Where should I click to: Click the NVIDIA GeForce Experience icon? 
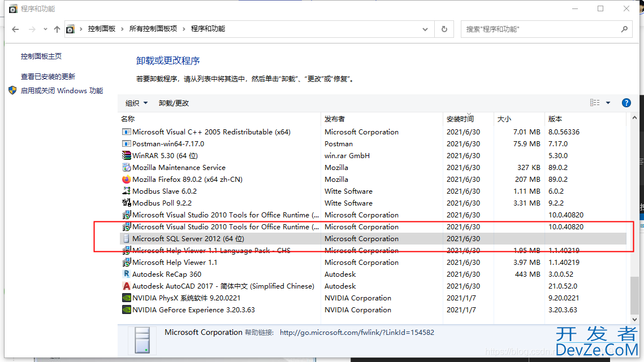[x=127, y=310]
